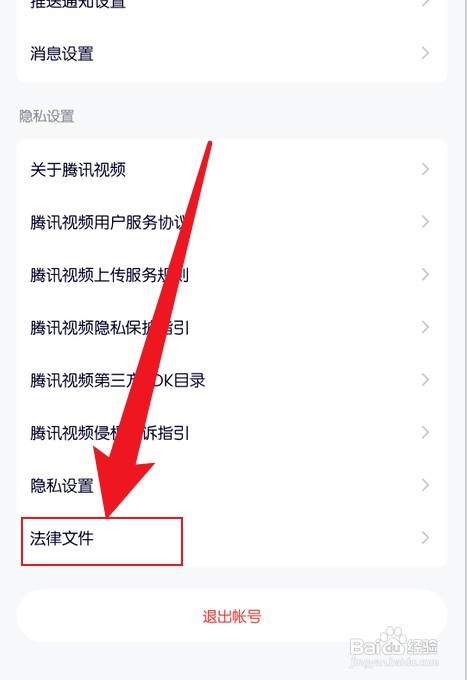Open 腾讯视频隐私保护指引 item
The height and width of the screenshot is (680, 467).
click(x=232, y=327)
